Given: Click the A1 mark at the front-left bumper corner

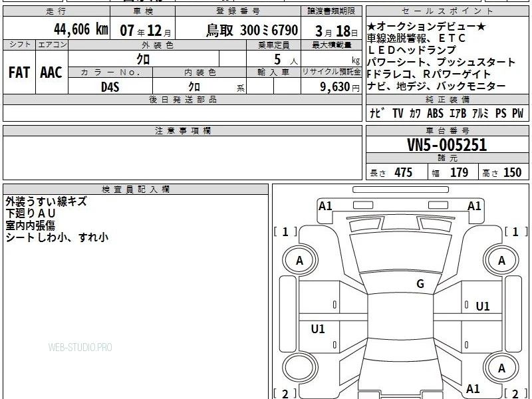Looking at the screenshot, I should 325,206.
